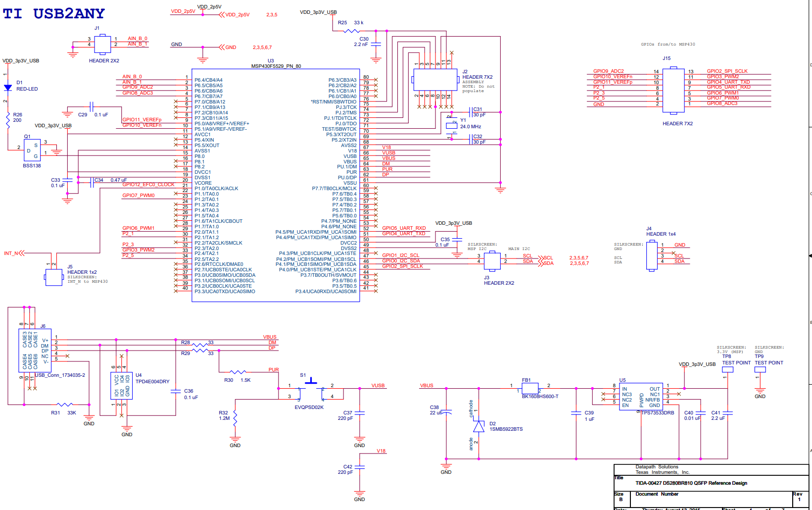Click the TP9 test point symbol
Image resolution: width=812 pixels, height=510 pixels.
[760, 369]
